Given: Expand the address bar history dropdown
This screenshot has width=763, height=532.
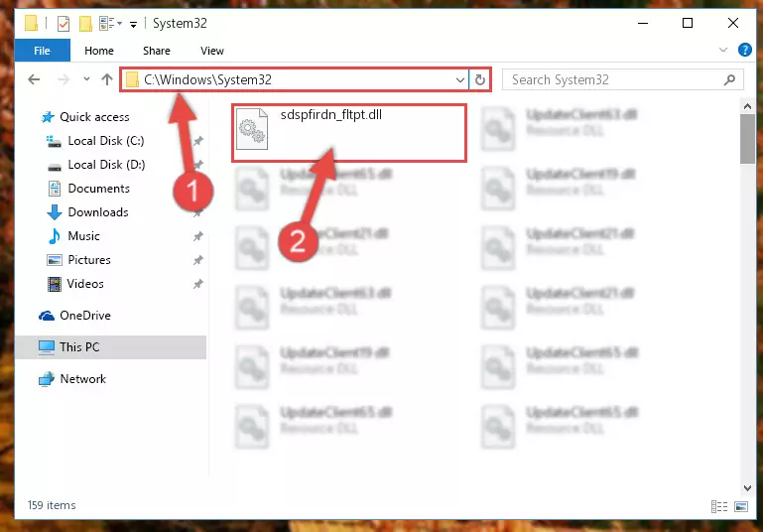Looking at the screenshot, I should (459, 79).
